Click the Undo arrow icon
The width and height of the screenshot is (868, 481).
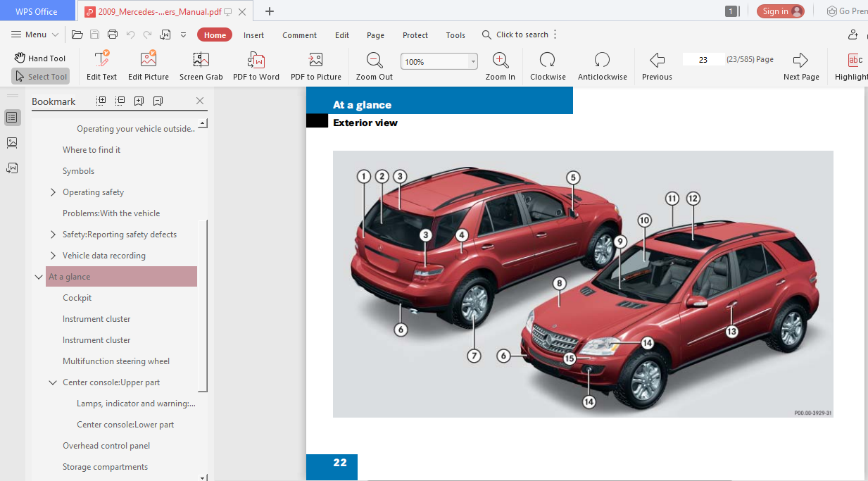coord(130,35)
